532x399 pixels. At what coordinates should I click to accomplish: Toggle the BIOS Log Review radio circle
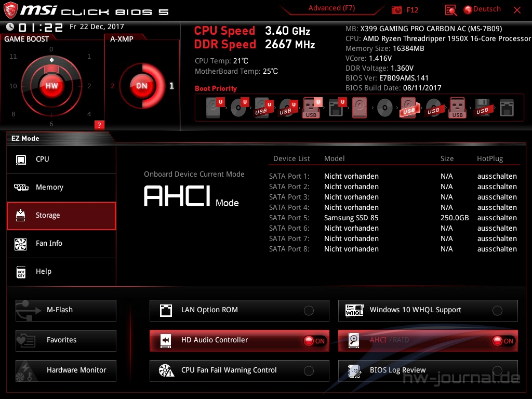point(497,371)
